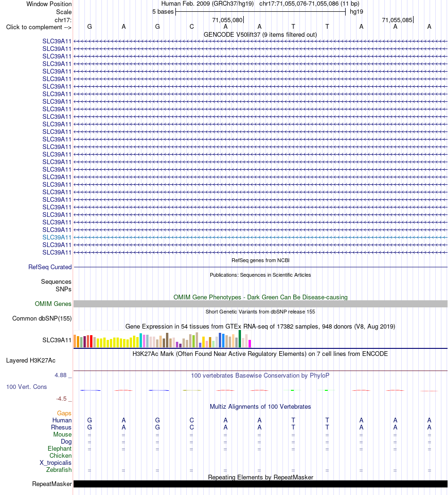The width and height of the screenshot is (448, 495).
Task: Click the horizontal scale bar line
Action: [261, 12]
